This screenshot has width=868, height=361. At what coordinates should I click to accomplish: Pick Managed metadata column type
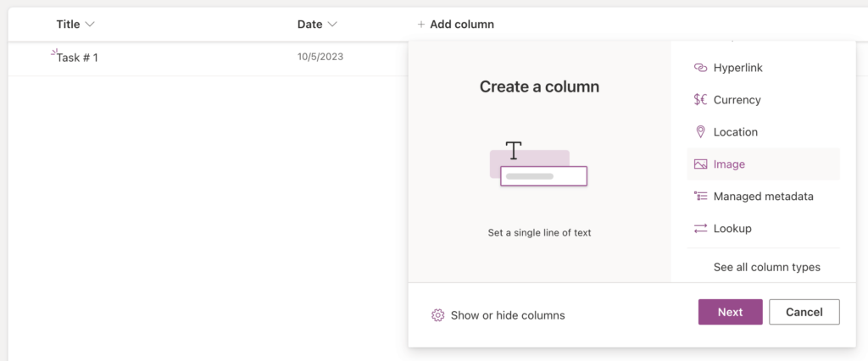tap(764, 196)
